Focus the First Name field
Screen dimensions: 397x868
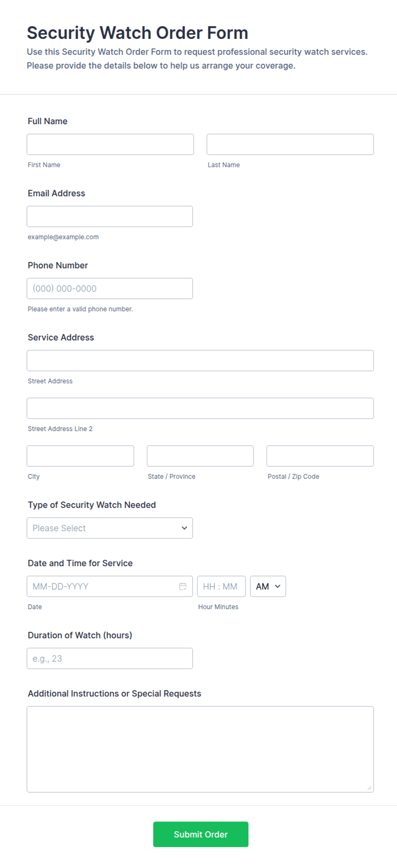110,144
